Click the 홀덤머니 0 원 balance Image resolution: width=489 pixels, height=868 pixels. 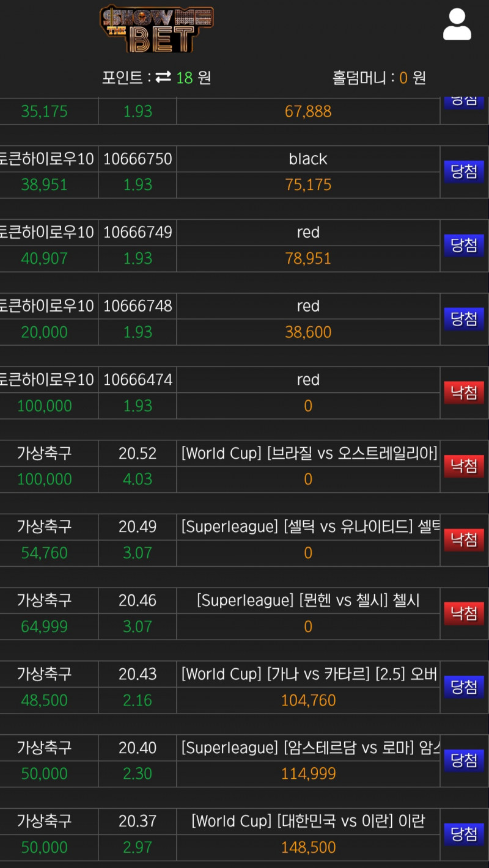379,78
